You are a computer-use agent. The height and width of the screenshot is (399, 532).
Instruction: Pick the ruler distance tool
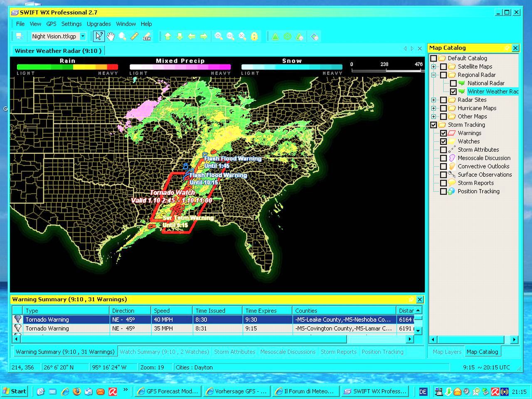(134, 36)
